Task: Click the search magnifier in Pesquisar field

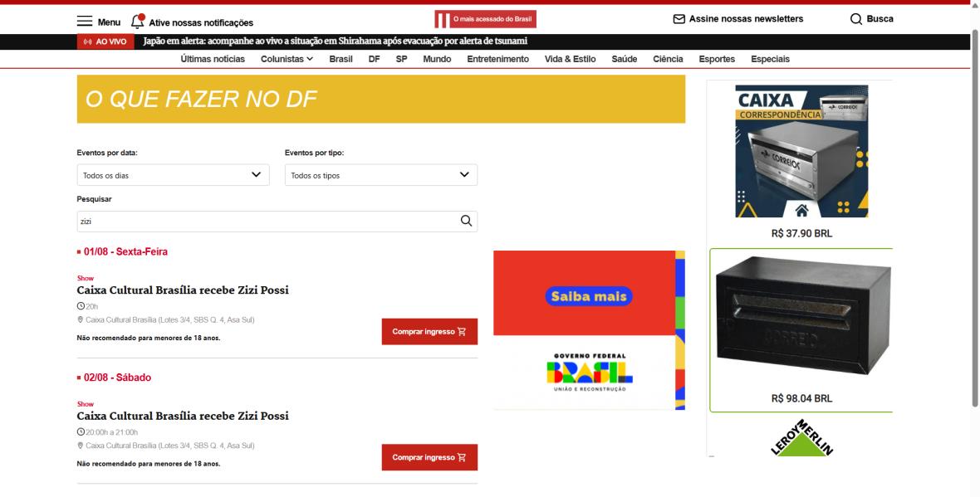Action: [466, 221]
